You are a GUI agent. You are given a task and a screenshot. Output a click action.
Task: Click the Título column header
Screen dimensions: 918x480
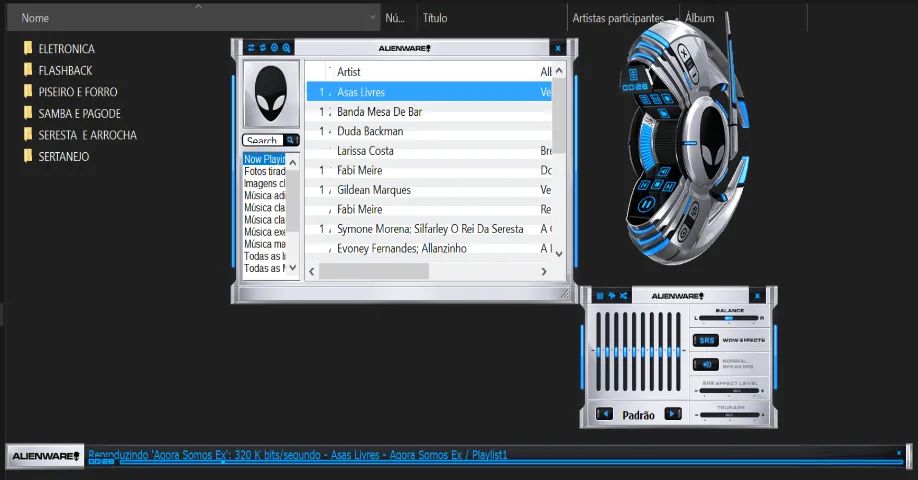click(492, 18)
